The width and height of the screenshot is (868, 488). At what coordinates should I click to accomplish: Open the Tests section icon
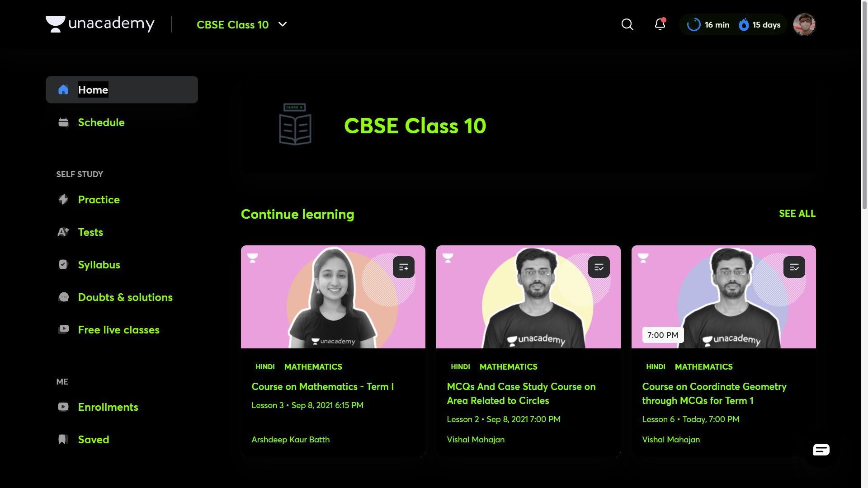click(63, 232)
